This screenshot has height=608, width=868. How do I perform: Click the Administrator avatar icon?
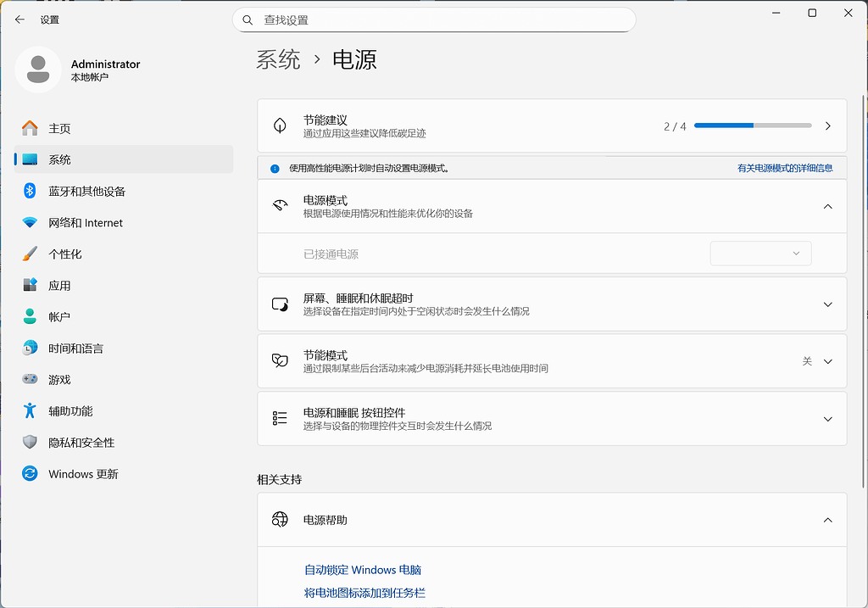coord(38,70)
